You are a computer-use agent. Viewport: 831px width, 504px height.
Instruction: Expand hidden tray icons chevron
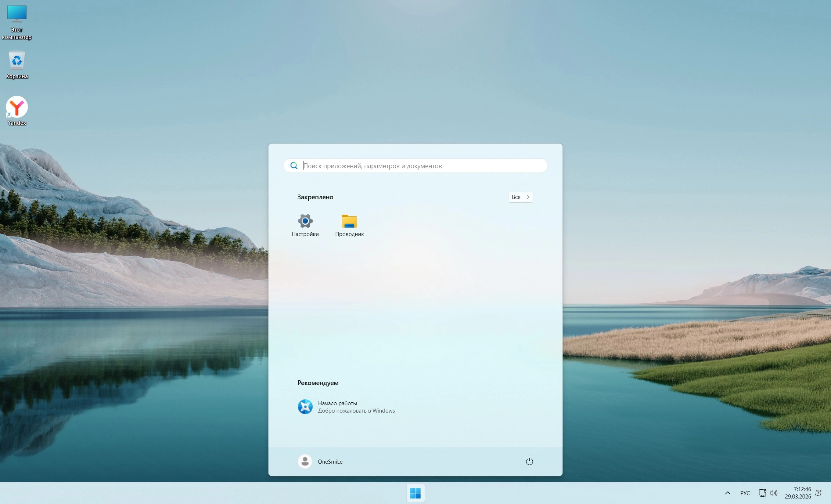pos(727,493)
